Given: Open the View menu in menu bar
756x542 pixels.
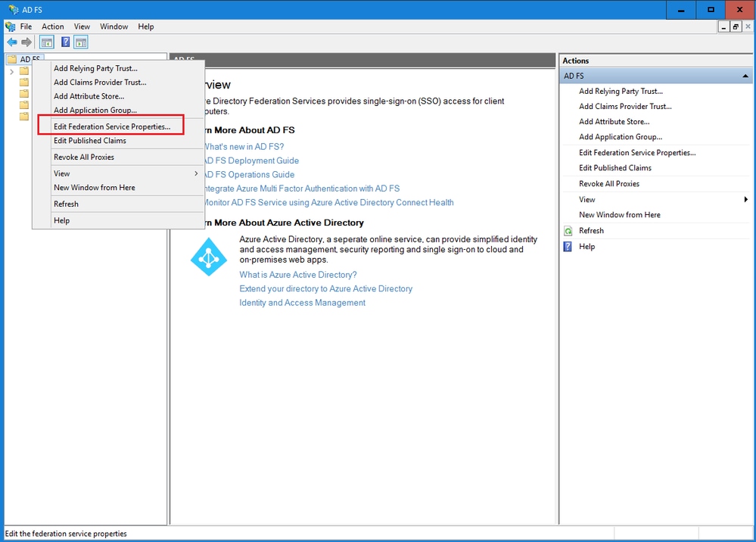Looking at the screenshot, I should pyautogui.click(x=82, y=26).
